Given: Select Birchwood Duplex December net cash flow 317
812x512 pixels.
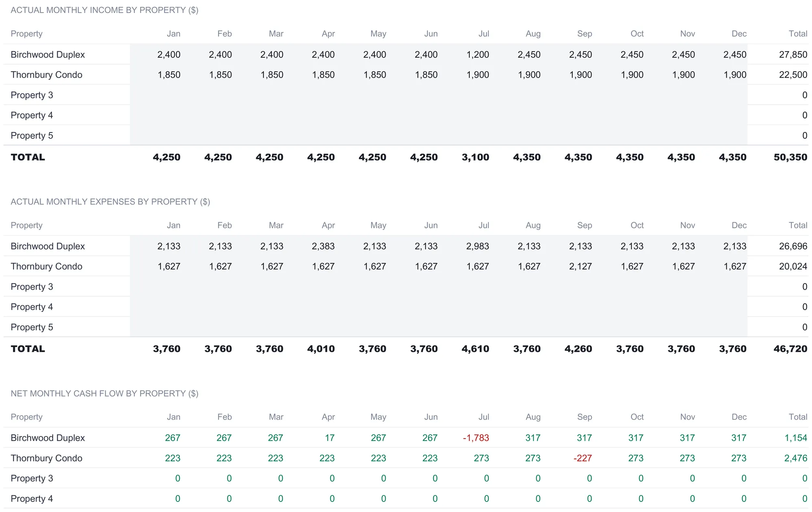Looking at the screenshot, I should point(739,438).
